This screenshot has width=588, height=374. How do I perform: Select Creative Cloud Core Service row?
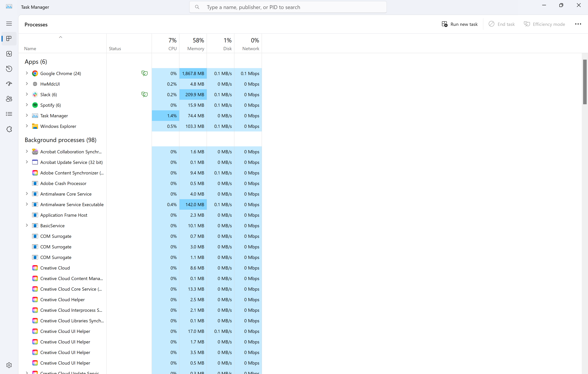click(140, 289)
